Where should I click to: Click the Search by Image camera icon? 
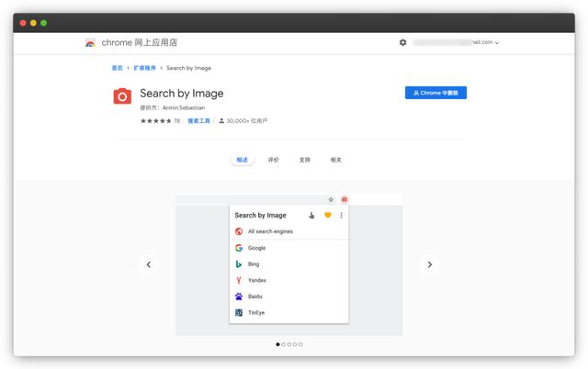[122, 96]
